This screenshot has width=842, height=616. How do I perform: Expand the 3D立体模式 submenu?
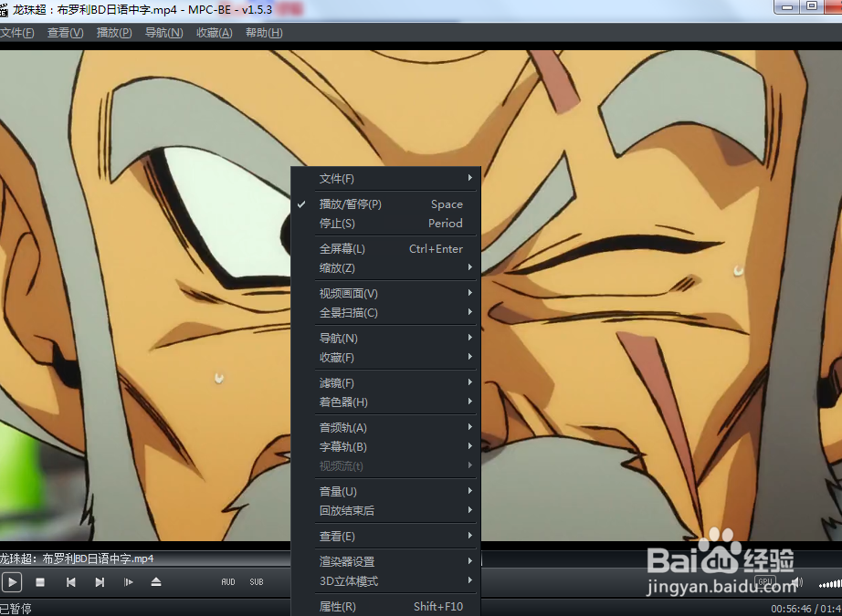[385, 581]
